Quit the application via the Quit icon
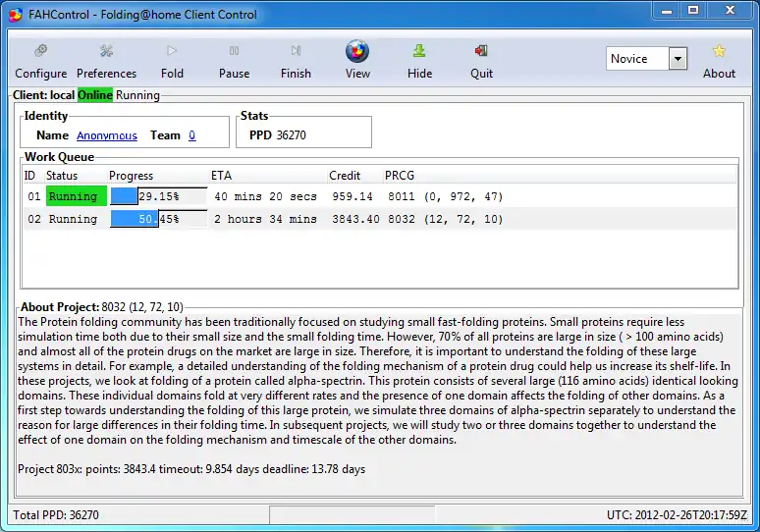This screenshot has width=760, height=532. [x=481, y=51]
